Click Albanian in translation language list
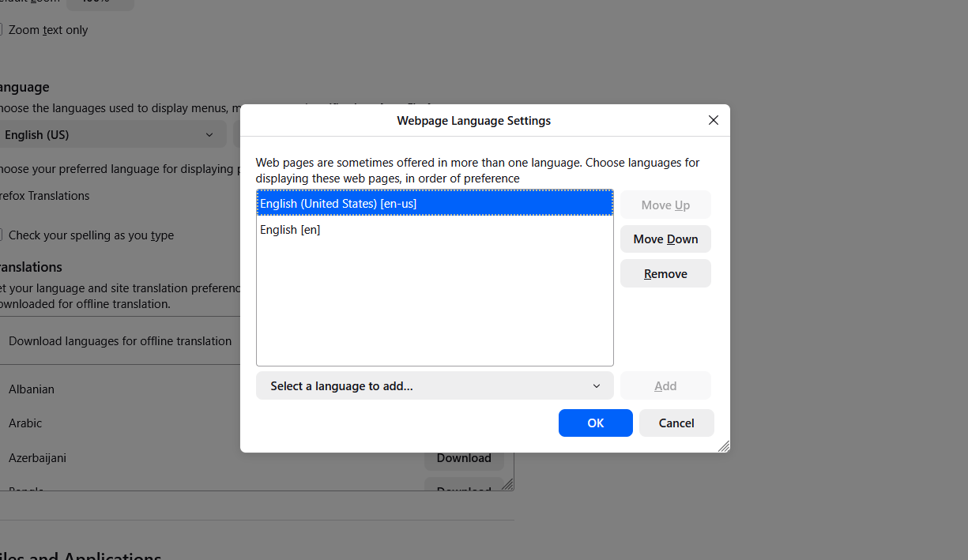Screen dimensions: 968x560 point(32,389)
